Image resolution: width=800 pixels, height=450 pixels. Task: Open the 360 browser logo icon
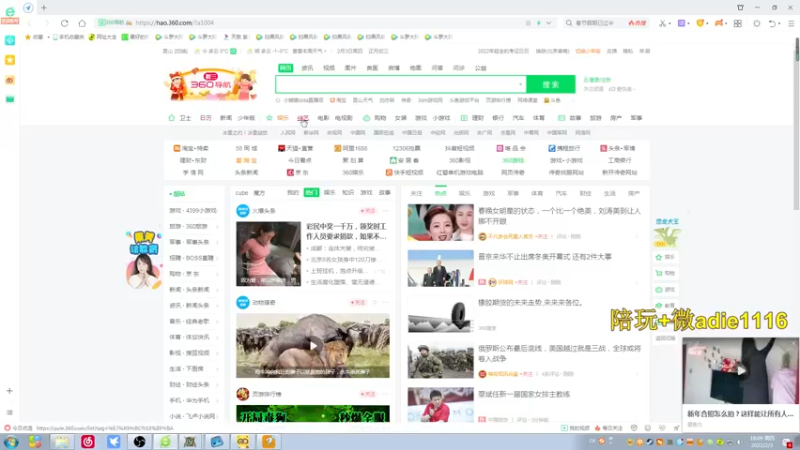tap(10, 14)
